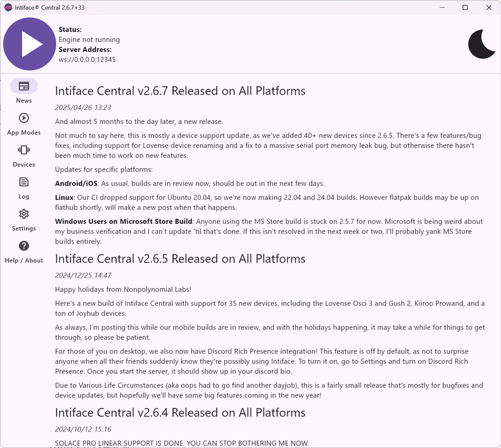Click the v2.6.7 release headline
The image size is (501, 448).
click(180, 91)
